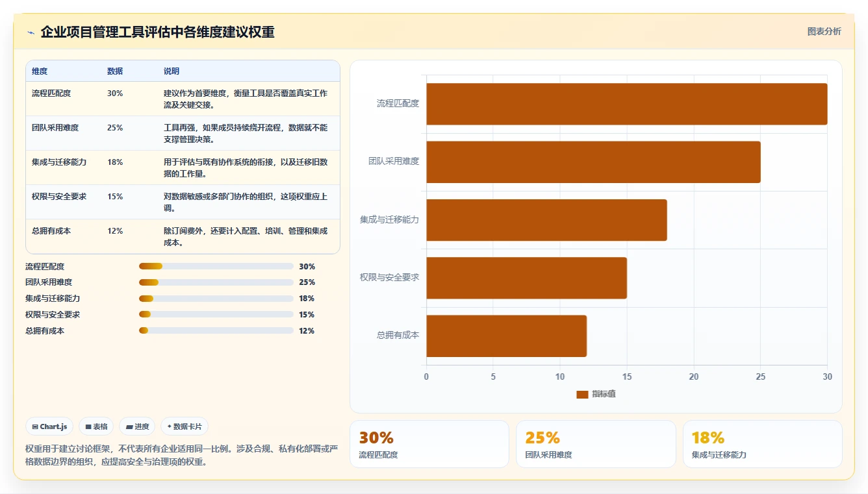Click the 流程匹配度 y-axis label in chart
This screenshot has height=494, width=868.
pyautogui.click(x=398, y=103)
